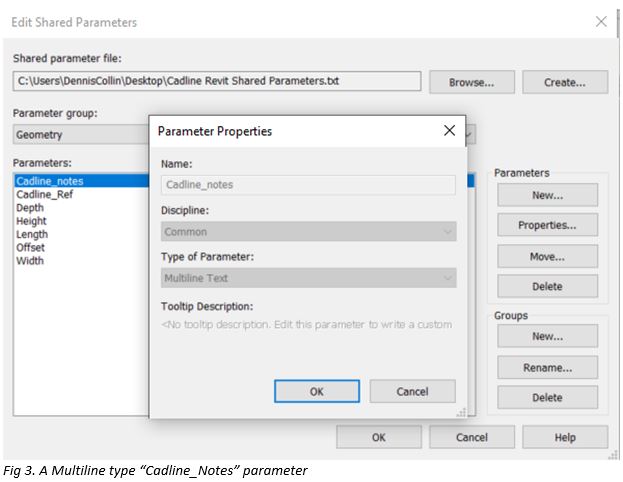Cancel the Parameter Properties dialog
Viewport: 623px width, 482px height.
click(x=412, y=391)
